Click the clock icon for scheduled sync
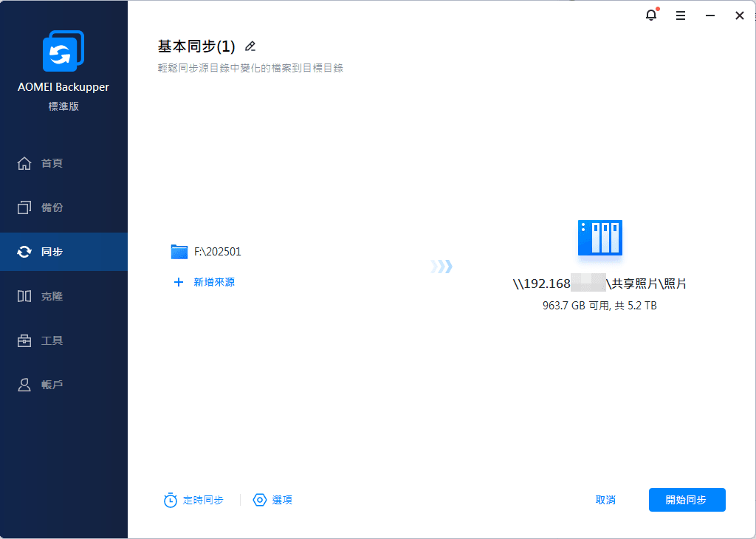This screenshot has height=539, width=756. [171, 500]
